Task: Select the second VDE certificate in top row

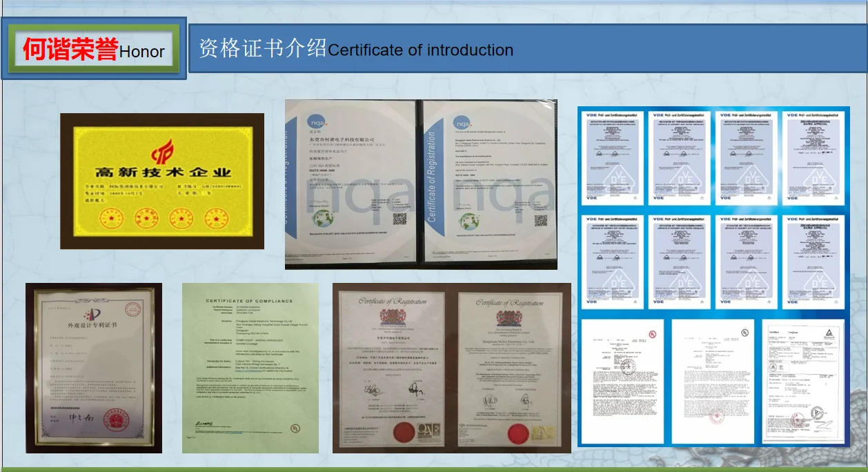Action: click(x=680, y=157)
